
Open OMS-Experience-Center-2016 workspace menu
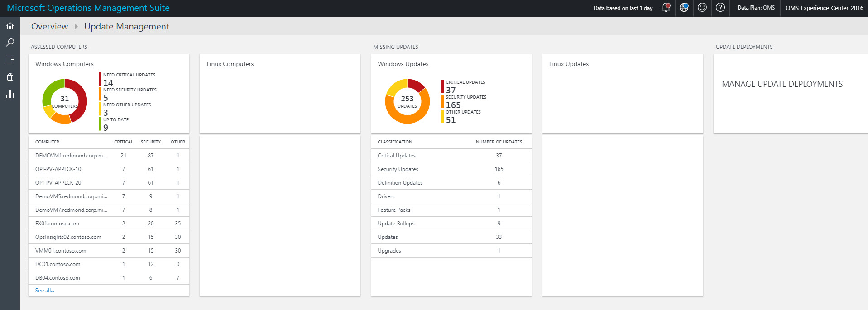click(825, 8)
